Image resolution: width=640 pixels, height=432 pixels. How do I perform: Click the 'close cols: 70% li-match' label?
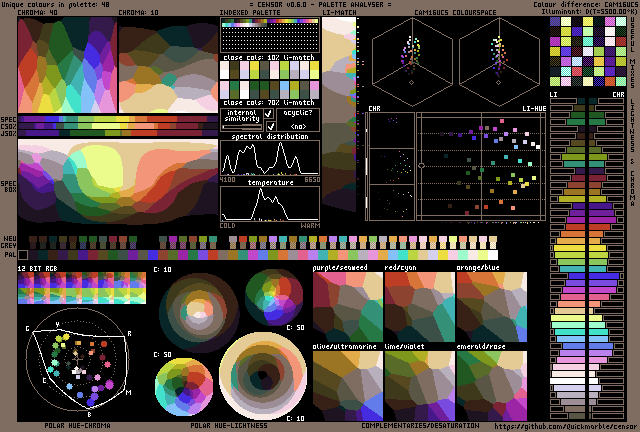269,102
